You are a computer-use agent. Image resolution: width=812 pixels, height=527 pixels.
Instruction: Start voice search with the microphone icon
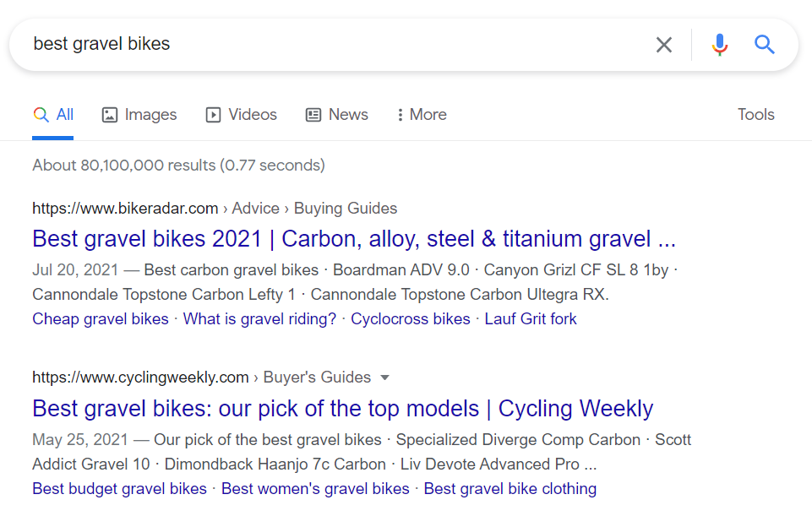(x=719, y=45)
